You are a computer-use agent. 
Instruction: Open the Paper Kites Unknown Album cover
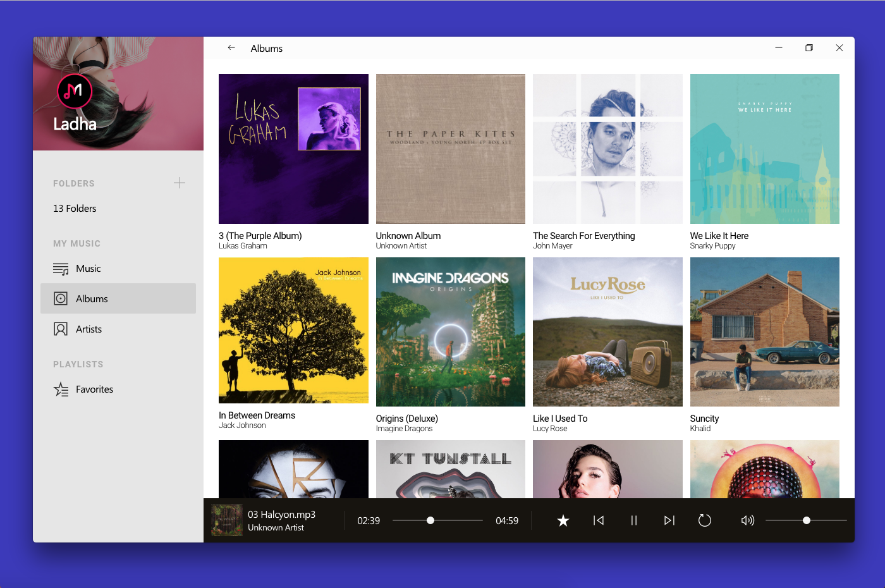(x=451, y=149)
